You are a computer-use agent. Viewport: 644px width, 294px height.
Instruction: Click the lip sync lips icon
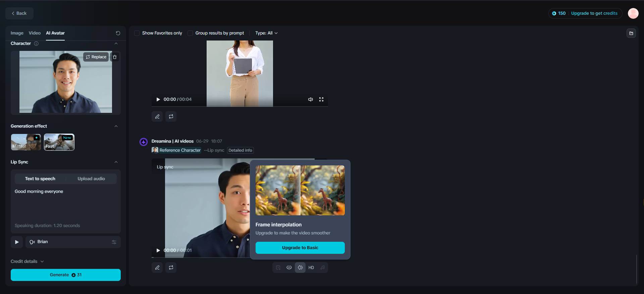289,268
